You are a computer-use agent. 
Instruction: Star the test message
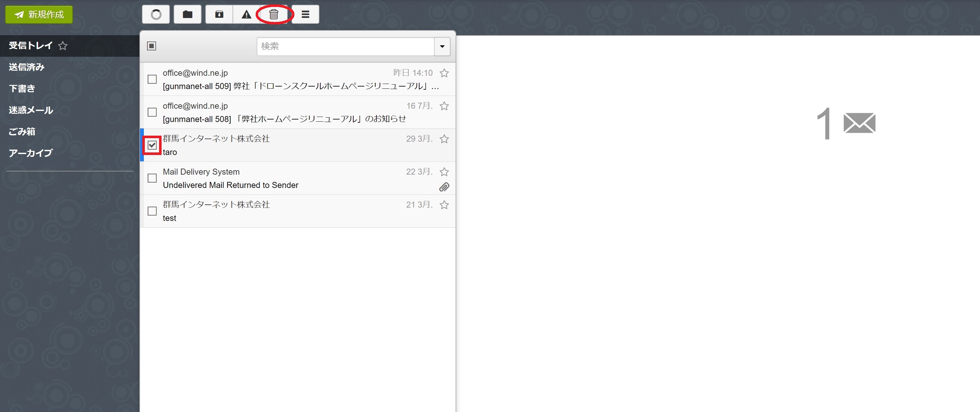[444, 205]
